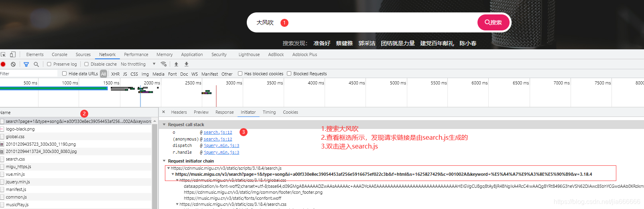The height and width of the screenshot is (209, 644).
Task: Select logo-black.png request row
Action: click(x=76, y=129)
